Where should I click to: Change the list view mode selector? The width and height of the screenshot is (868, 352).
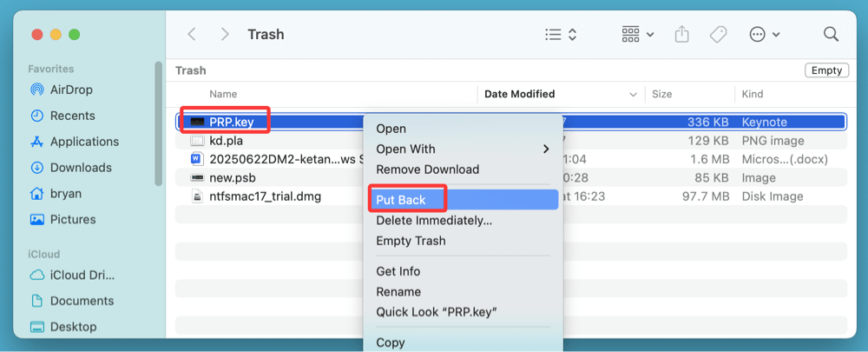pyautogui.click(x=562, y=35)
